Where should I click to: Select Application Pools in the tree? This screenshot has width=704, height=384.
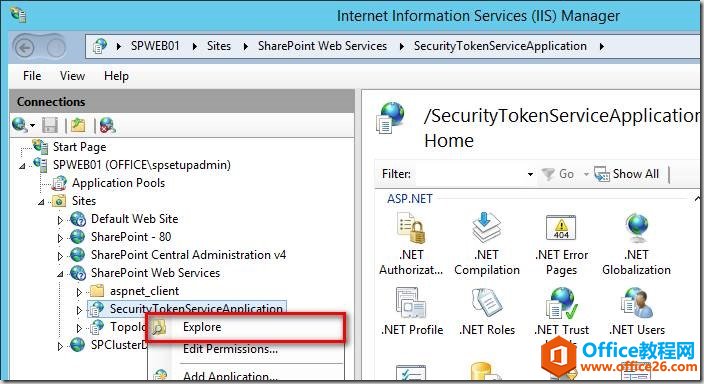[x=119, y=183]
